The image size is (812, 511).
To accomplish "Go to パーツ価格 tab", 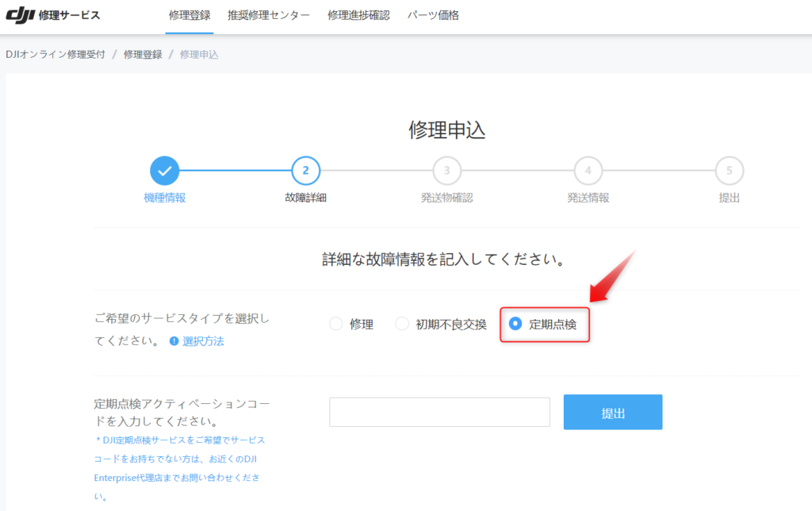I will click(433, 15).
